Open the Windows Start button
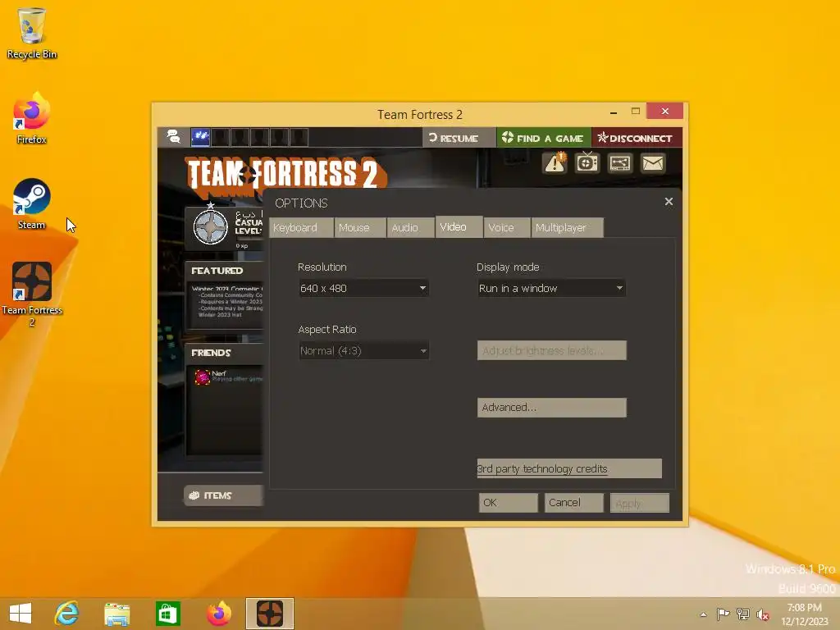The width and height of the screenshot is (840, 630). click(21, 614)
